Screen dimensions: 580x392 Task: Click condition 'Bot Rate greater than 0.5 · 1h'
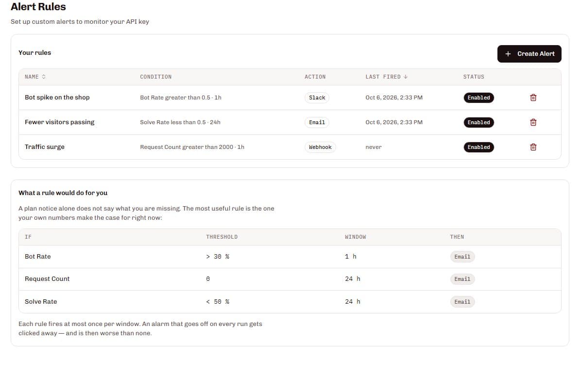pos(181,98)
